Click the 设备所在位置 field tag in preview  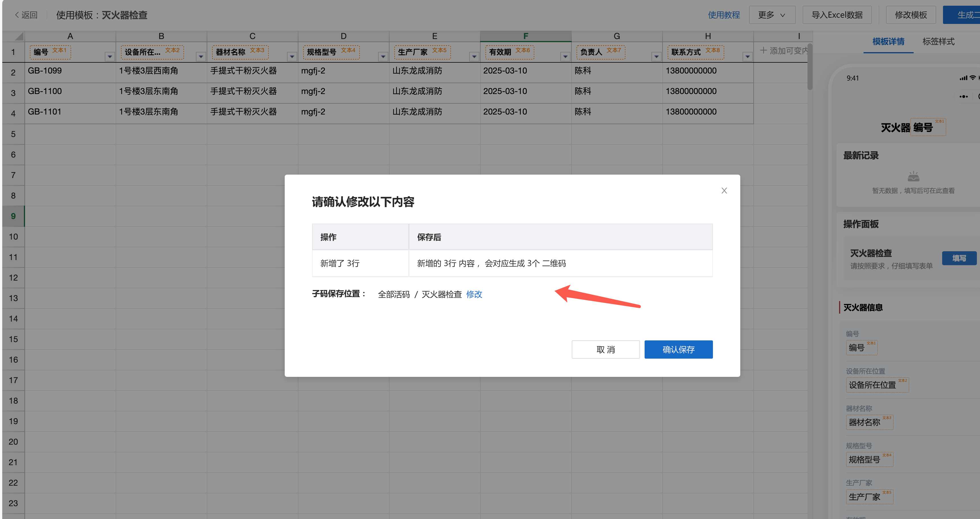877,385
